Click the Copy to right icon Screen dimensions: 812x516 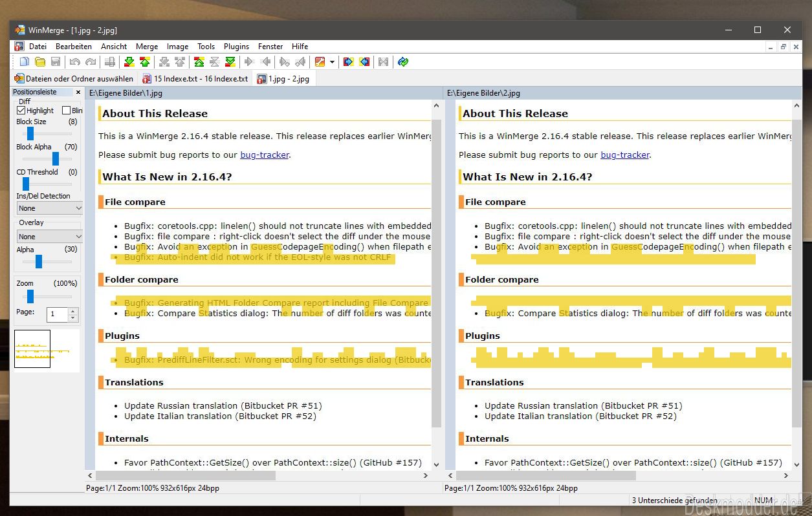point(250,62)
